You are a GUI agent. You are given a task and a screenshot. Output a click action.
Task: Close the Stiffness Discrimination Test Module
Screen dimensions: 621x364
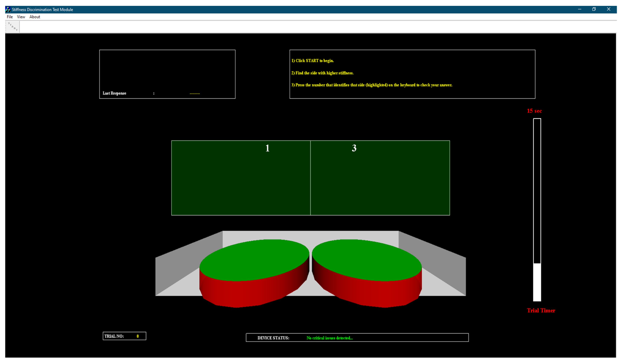pyautogui.click(x=608, y=9)
